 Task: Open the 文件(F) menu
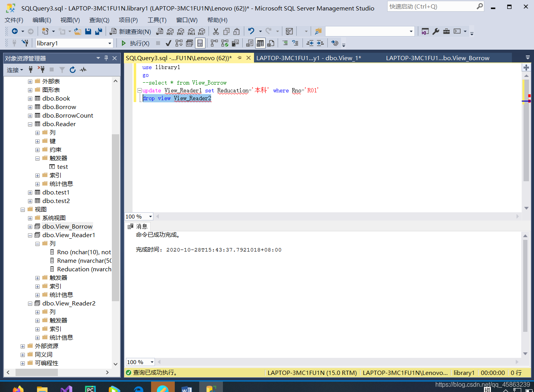coord(14,20)
